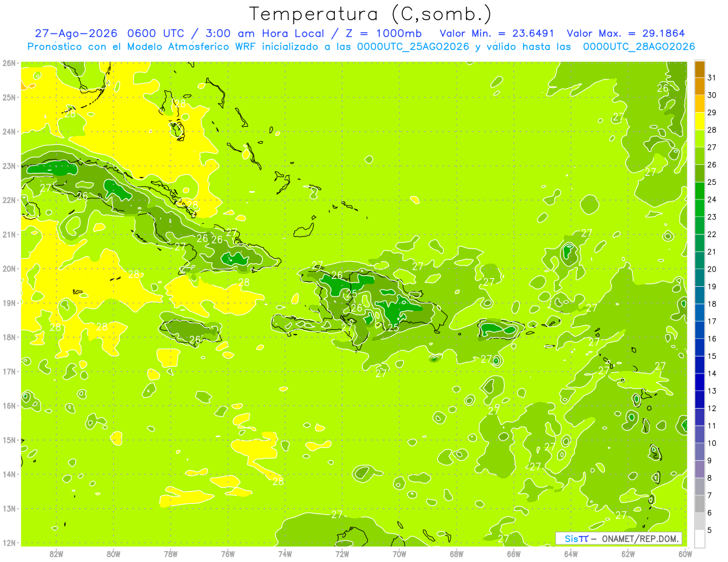
Task: Click the longitude label "68W"
Action: coord(457,554)
